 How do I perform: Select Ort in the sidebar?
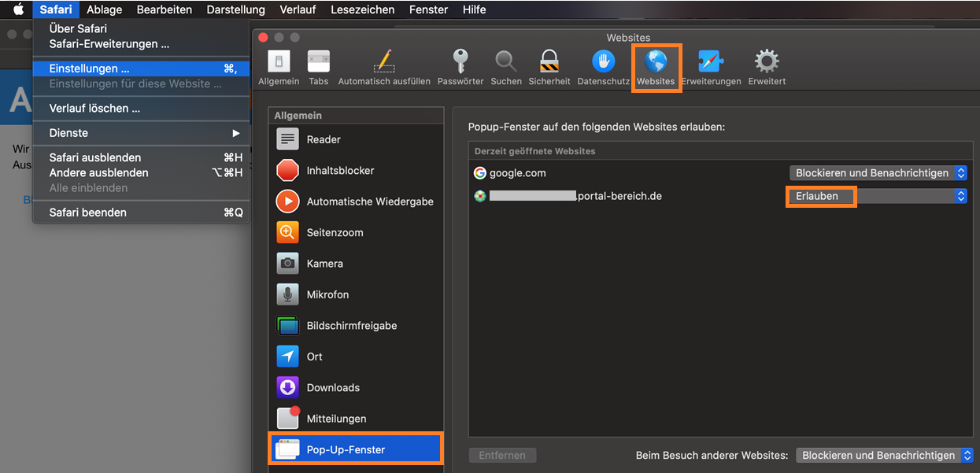pyautogui.click(x=356, y=357)
